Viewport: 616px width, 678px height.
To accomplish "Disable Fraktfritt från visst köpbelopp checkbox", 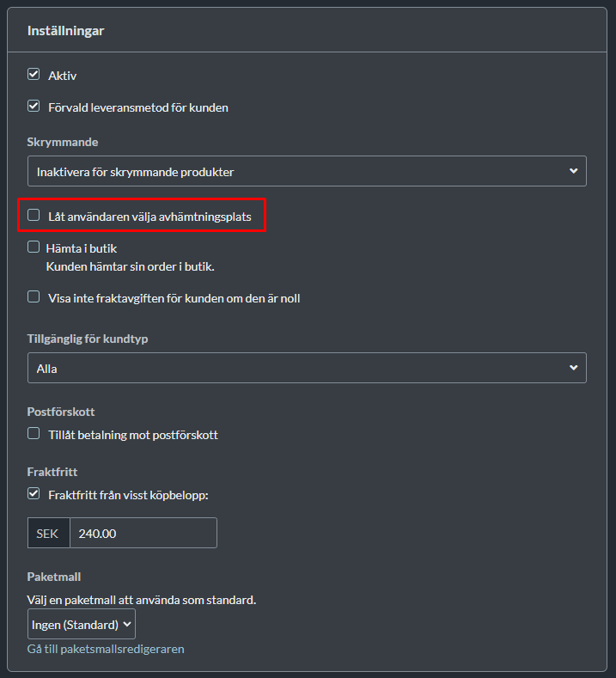I will click(34, 494).
